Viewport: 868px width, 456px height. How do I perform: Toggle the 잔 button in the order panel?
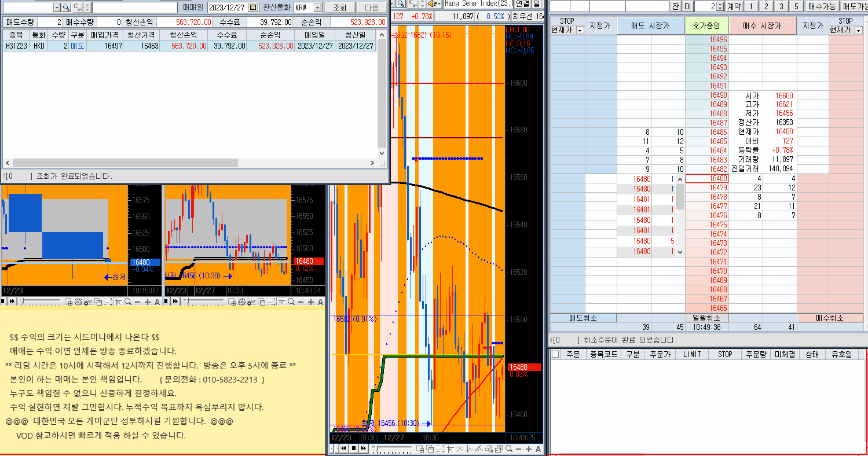[x=676, y=6]
